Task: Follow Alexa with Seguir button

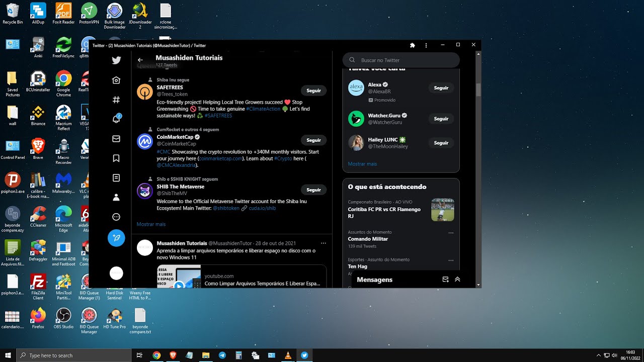Action: point(441,88)
